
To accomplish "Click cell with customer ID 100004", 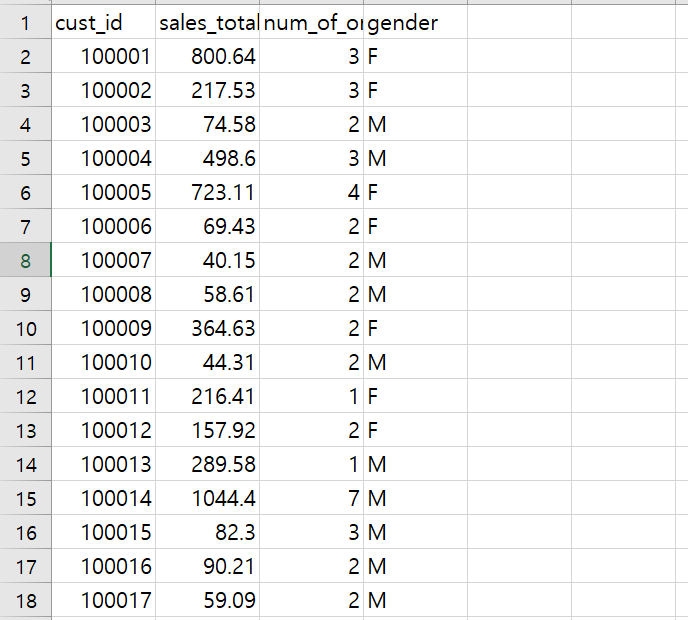I will (104, 158).
